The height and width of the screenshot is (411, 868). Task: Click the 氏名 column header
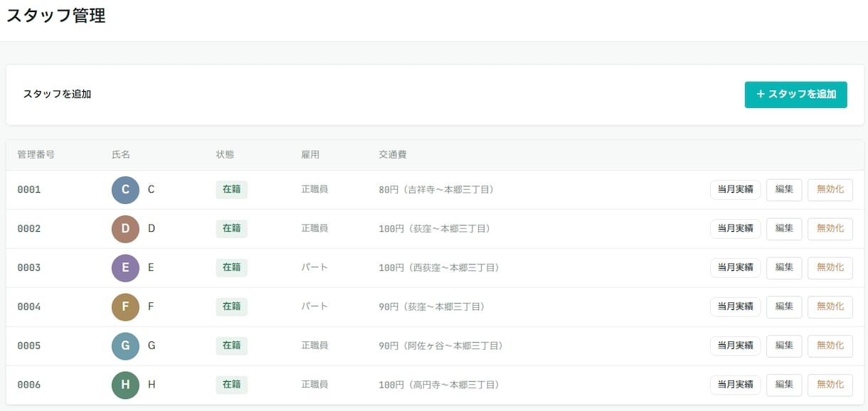(x=121, y=155)
